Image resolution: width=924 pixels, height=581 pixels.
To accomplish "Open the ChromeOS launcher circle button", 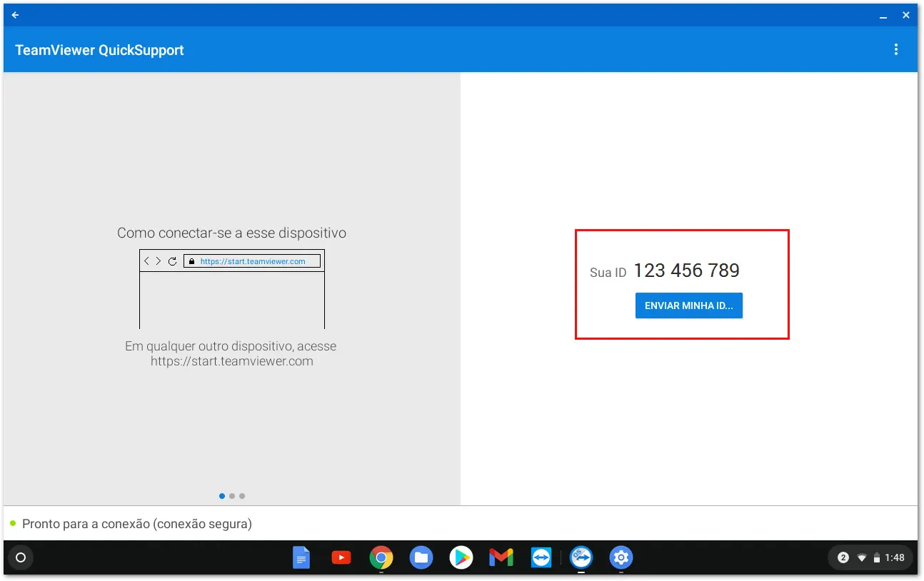I will (x=21, y=557).
